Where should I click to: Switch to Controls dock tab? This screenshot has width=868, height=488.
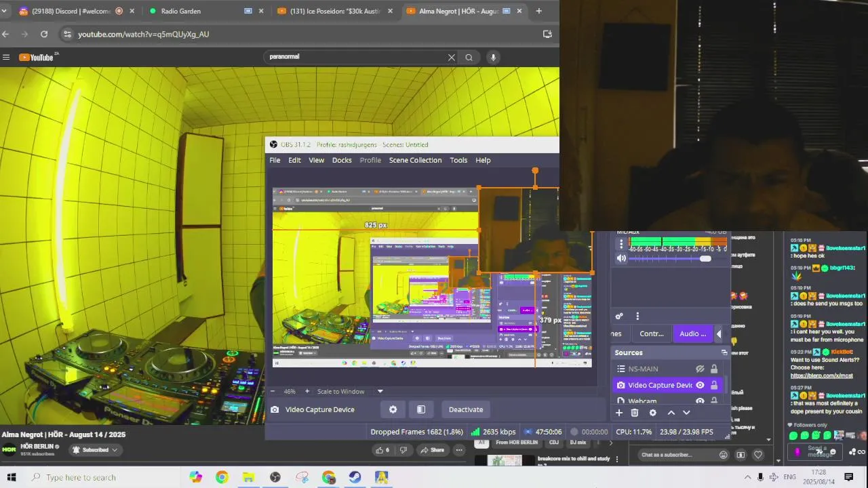click(x=652, y=333)
